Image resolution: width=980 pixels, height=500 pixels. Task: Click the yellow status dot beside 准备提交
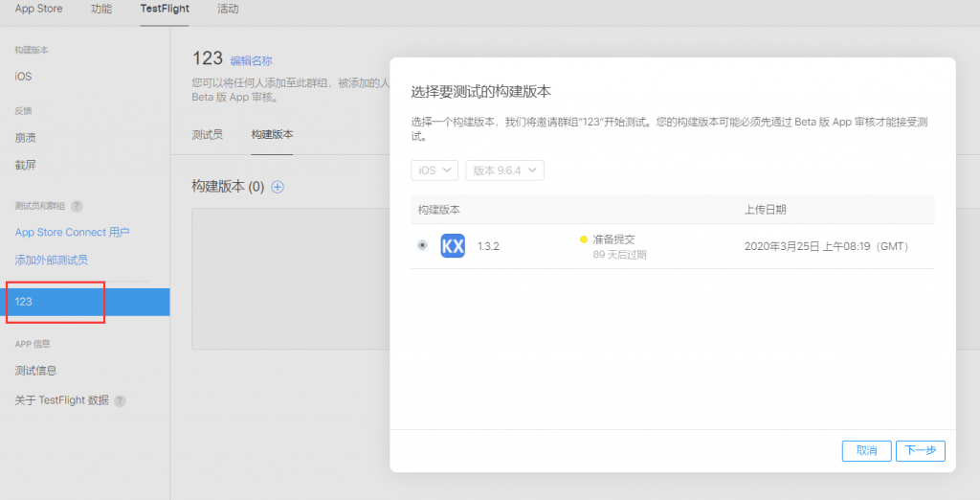point(584,239)
